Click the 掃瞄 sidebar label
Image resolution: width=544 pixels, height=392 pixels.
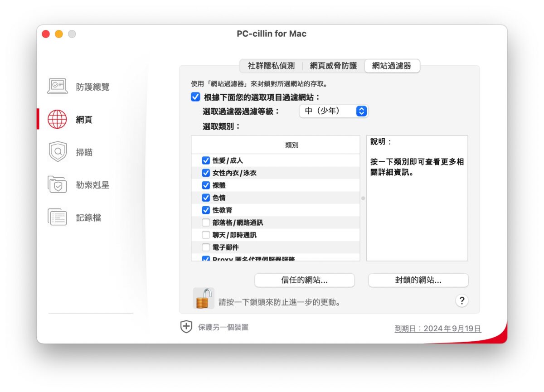click(84, 152)
